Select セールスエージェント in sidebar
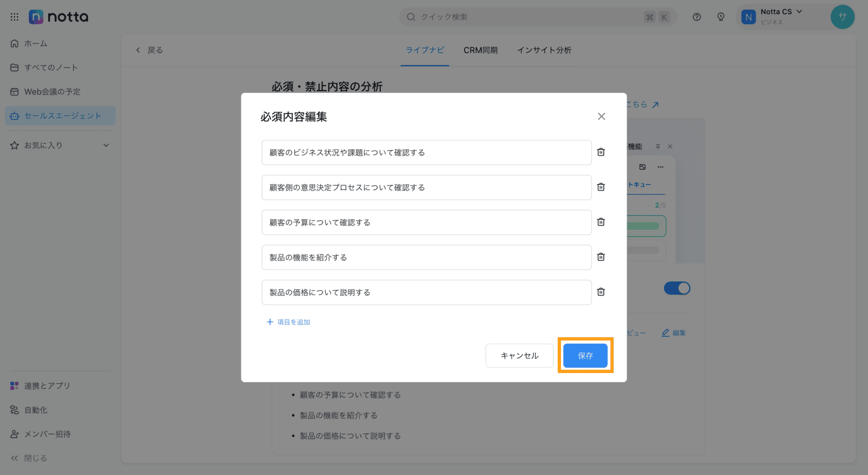 pos(60,115)
